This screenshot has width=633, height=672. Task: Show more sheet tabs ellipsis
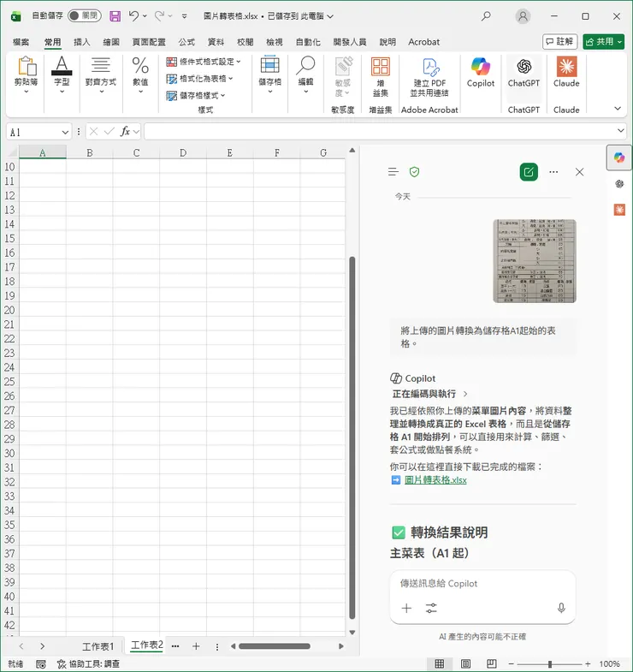coord(175,646)
